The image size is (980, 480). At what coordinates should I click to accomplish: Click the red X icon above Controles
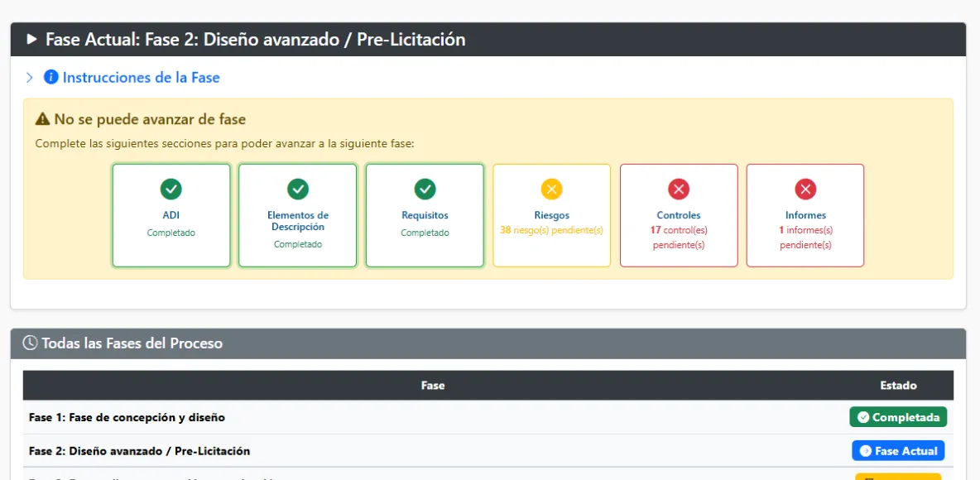[x=679, y=190]
